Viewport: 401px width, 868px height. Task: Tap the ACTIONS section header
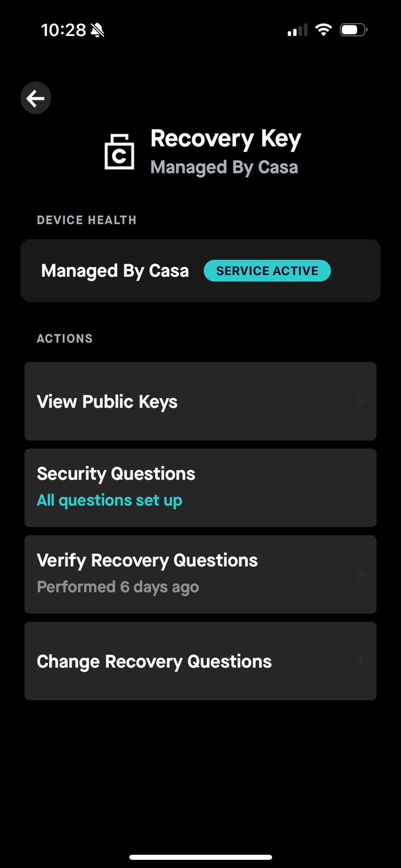[x=65, y=338]
